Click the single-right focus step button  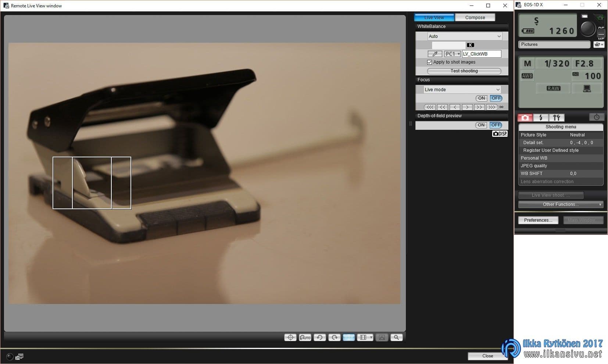click(x=467, y=107)
